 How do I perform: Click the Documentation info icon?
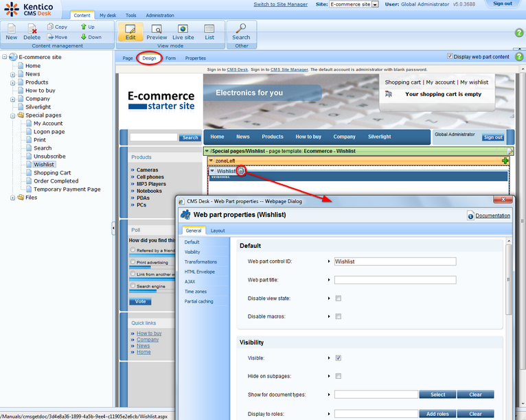pyautogui.click(x=470, y=215)
